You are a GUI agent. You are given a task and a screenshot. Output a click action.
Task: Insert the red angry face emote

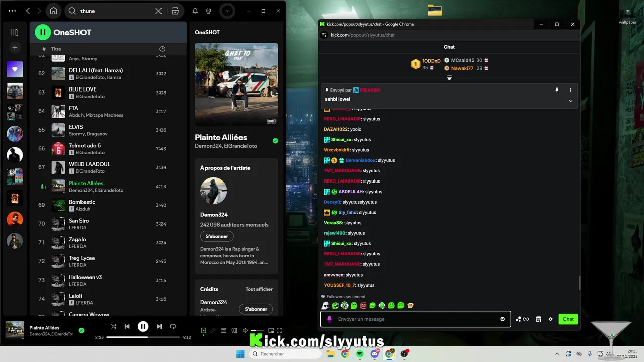(x=363, y=305)
